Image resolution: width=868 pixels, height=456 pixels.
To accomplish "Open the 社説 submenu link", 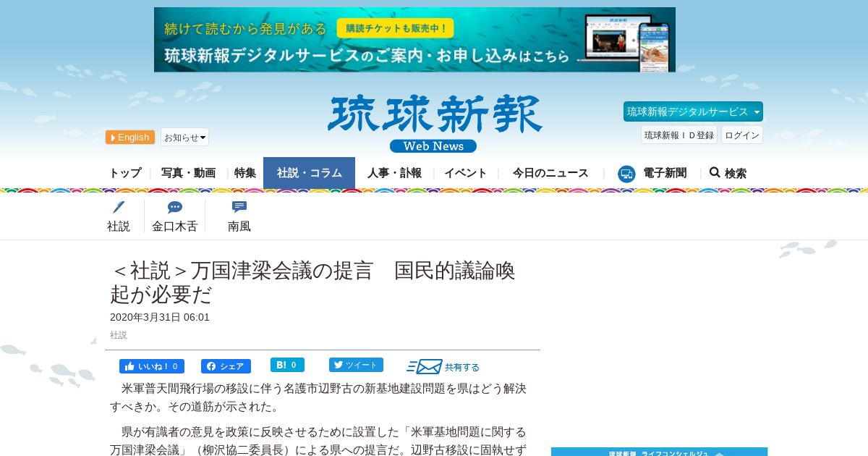I will click(119, 226).
